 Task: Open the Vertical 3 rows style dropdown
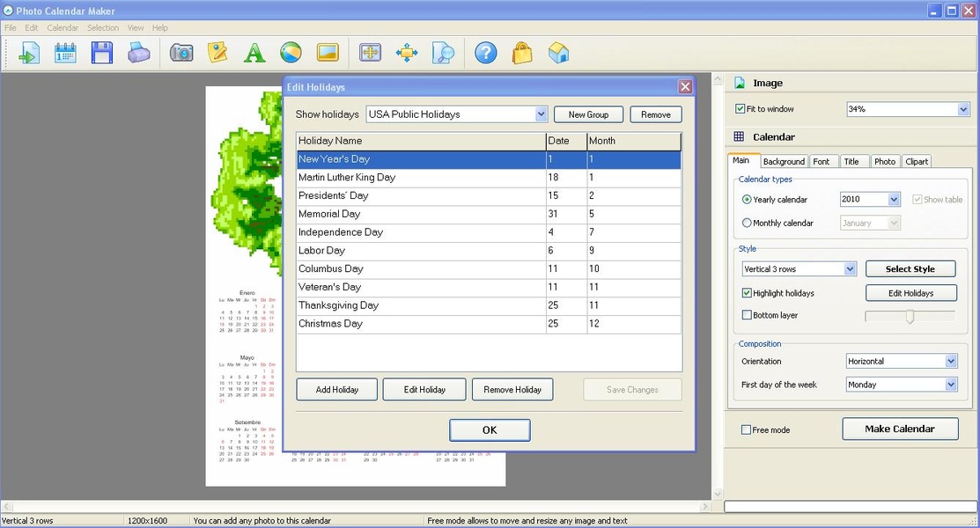tap(850, 268)
